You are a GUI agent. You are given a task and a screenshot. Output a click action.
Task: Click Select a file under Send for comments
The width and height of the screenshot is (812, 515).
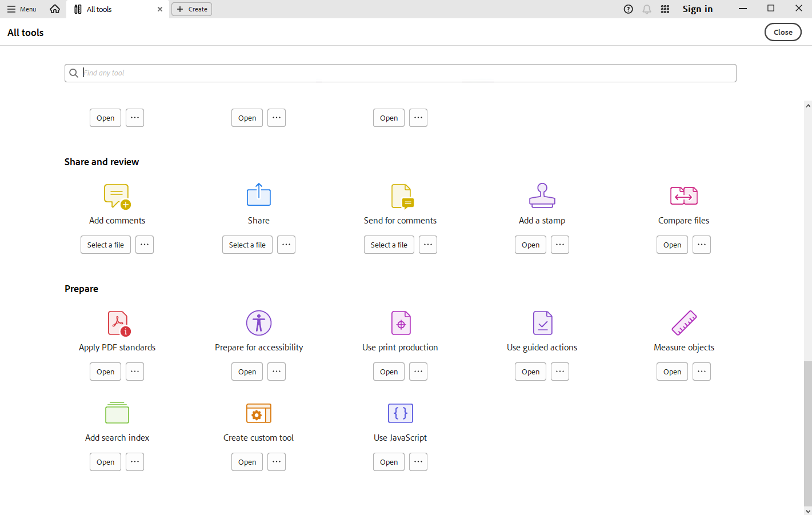pyautogui.click(x=389, y=245)
